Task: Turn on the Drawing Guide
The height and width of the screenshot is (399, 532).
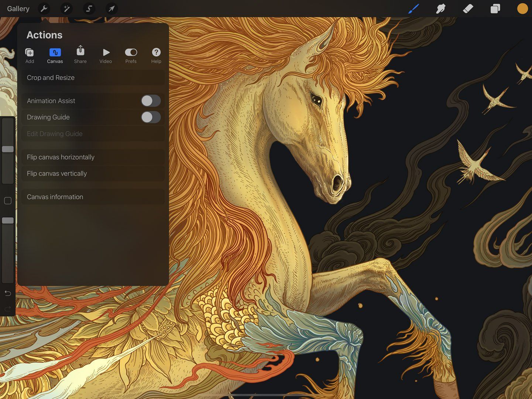Action: (151, 117)
